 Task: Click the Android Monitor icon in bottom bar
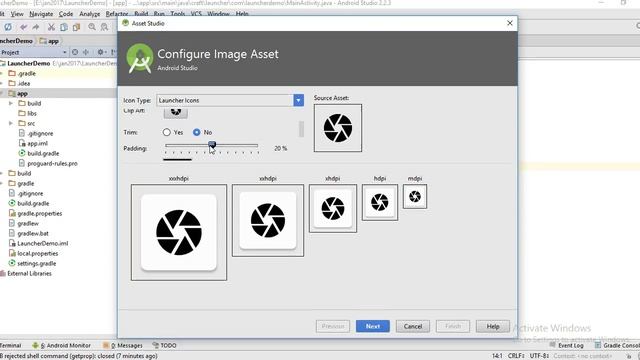[36, 345]
